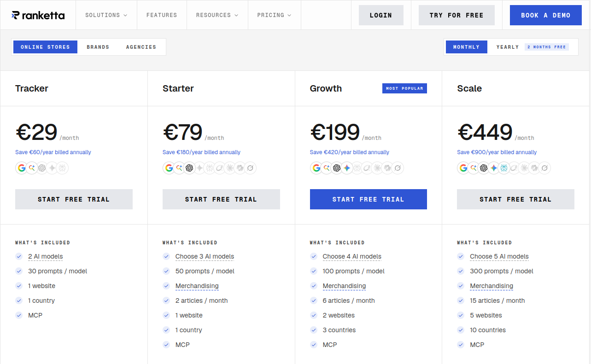Click the colored Gemini icon in Scale plan
591x364 pixels.
point(494,168)
